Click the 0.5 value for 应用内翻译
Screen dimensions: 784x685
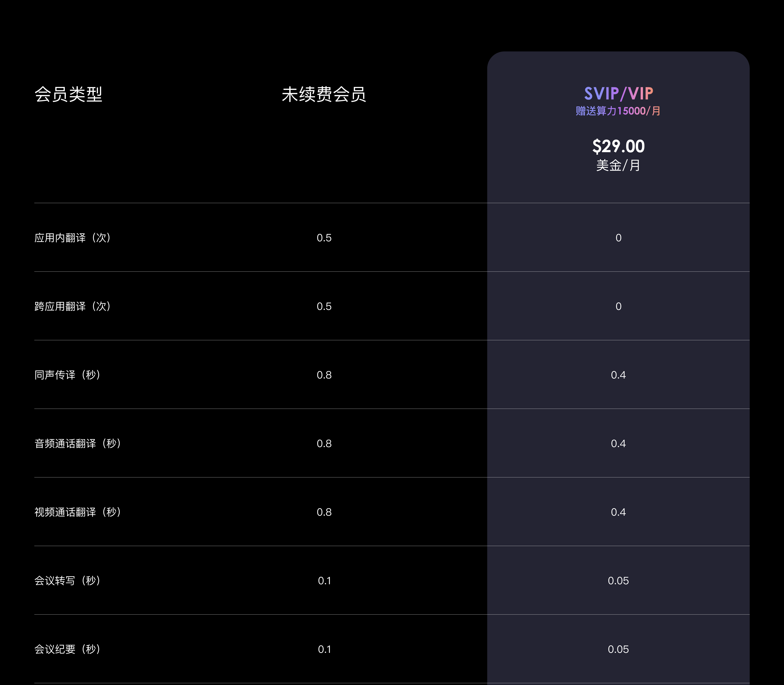(324, 238)
